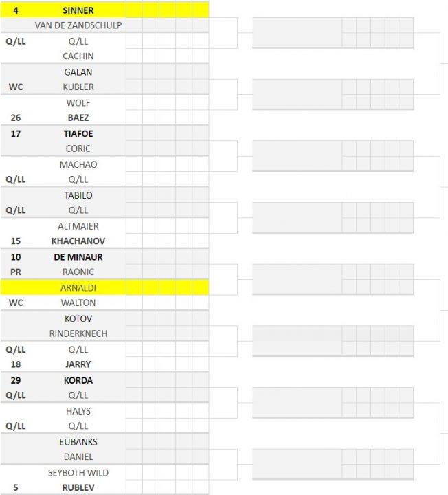Click the KHACHANOV seeded player cell

tap(78, 241)
